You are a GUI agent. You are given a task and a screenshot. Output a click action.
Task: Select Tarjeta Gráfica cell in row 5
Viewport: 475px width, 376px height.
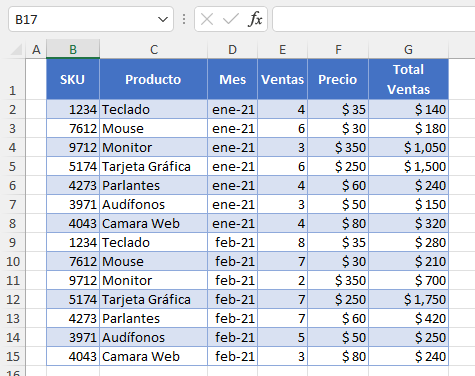[154, 166]
